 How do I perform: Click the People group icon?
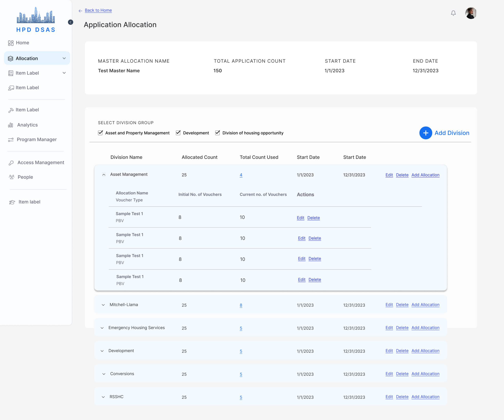12,177
